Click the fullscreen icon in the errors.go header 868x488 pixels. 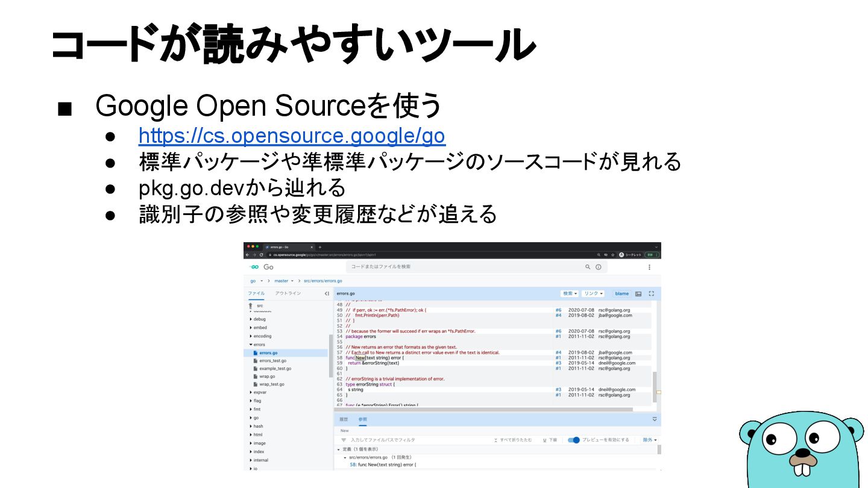(x=651, y=293)
